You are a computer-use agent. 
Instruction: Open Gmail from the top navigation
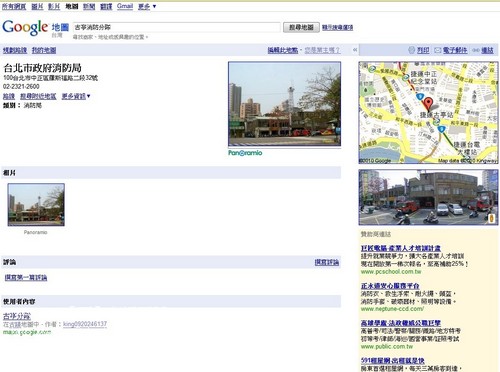125,6
